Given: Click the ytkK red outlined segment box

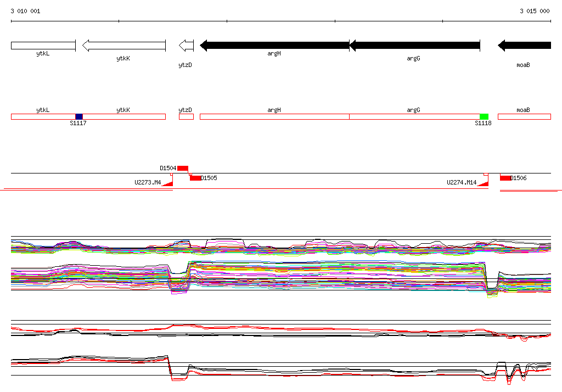Looking at the screenshot, I should [124, 116].
